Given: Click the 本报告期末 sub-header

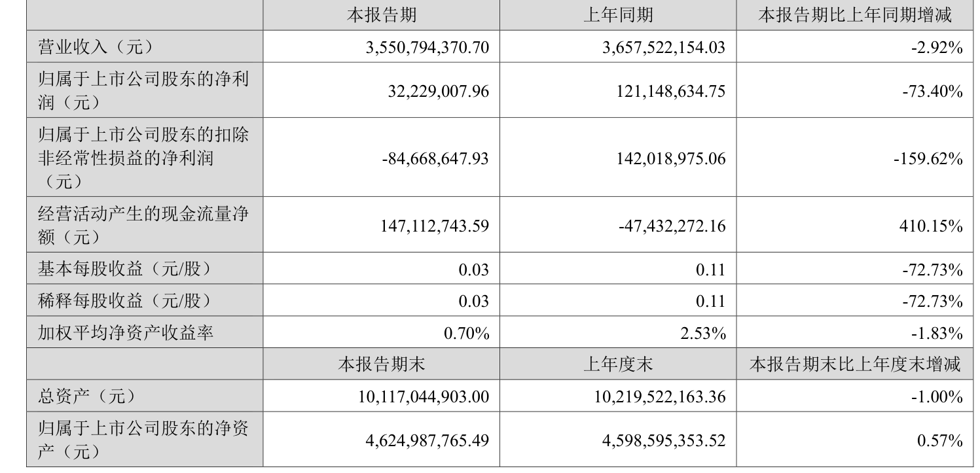Looking at the screenshot, I should (381, 364).
